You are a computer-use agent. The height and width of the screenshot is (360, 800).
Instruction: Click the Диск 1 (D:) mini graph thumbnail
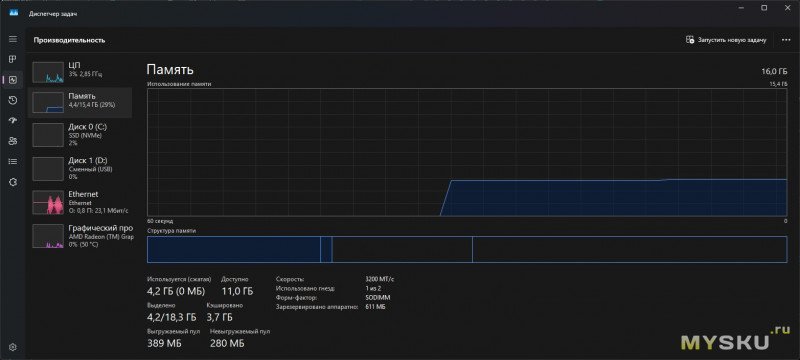[48, 169]
